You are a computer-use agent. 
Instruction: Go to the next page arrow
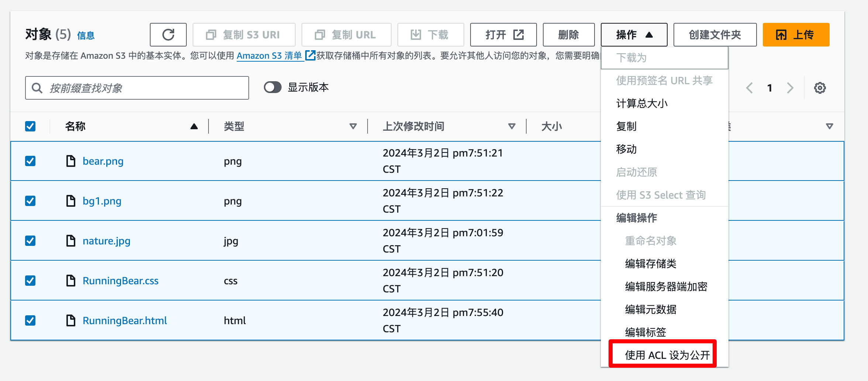tap(790, 88)
